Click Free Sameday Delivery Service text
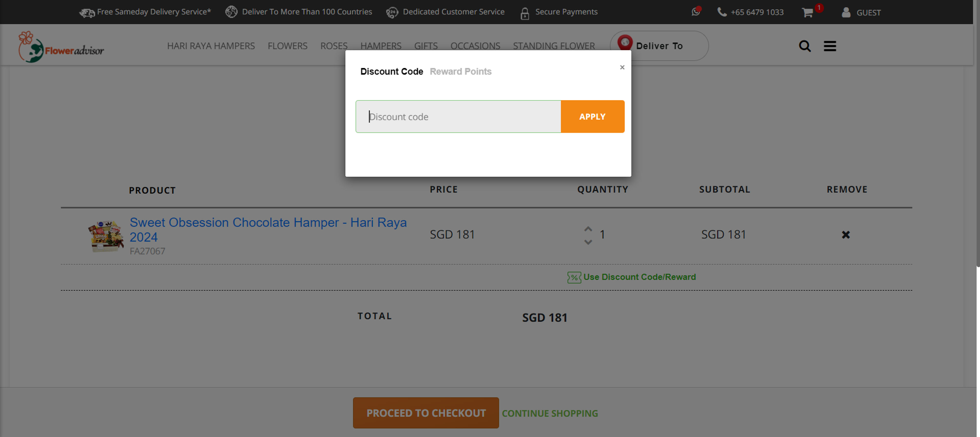The image size is (980, 437). pos(154,12)
